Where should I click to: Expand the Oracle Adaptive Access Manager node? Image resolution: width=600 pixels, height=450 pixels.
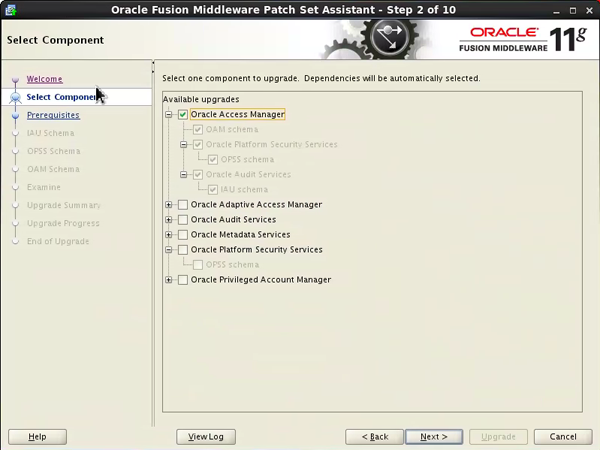[x=168, y=205]
